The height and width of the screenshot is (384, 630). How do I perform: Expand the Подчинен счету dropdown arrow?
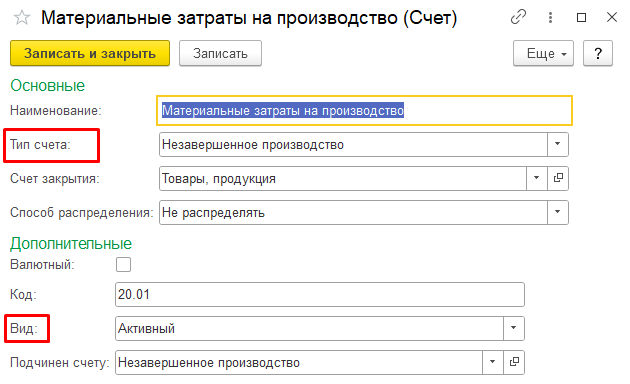493,362
